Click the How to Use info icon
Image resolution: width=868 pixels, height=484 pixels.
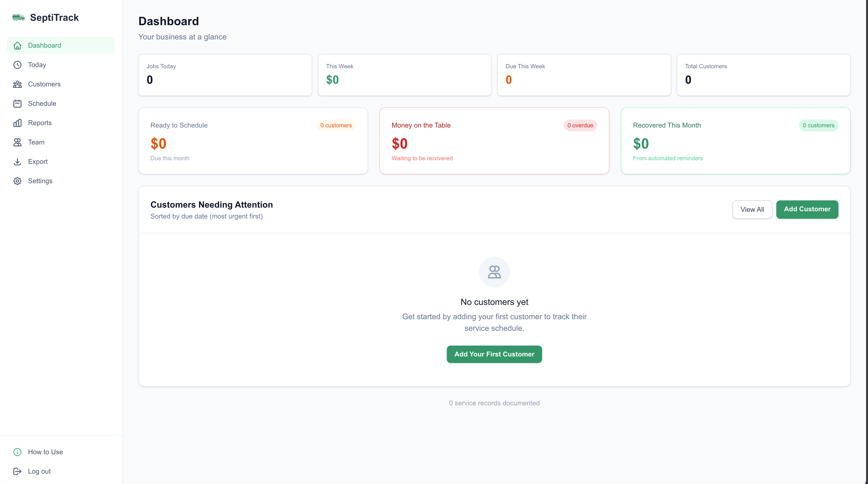pyautogui.click(x=17, y=452)
